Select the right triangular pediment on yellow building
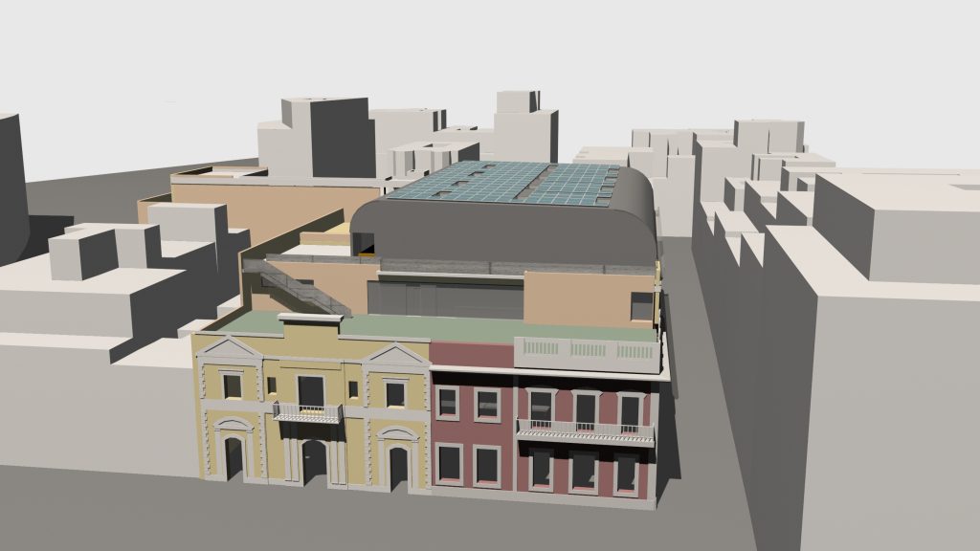980x551 pixels. [396, 359]
